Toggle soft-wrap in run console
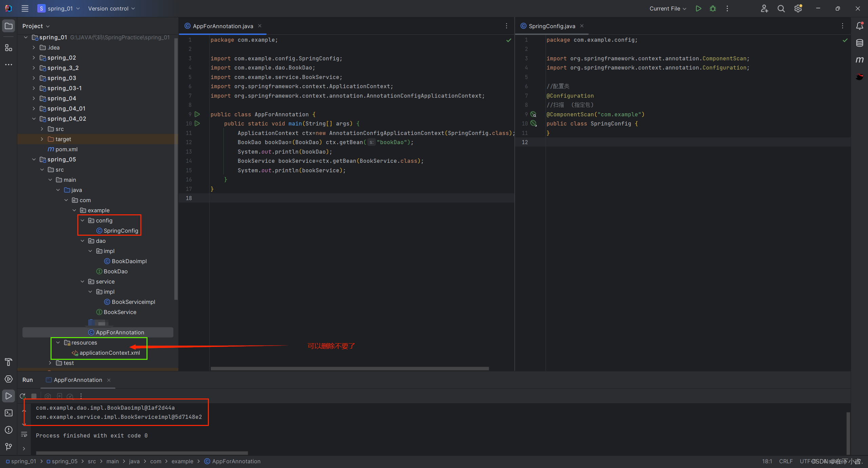The image size is (868, 468). coord(24,434)
